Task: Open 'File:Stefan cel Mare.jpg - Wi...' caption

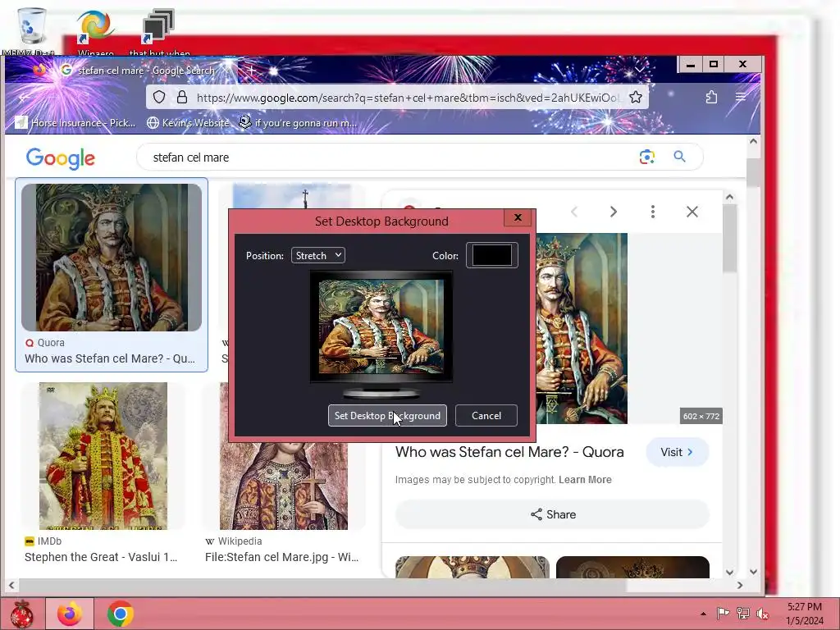Action: [282, 557]
